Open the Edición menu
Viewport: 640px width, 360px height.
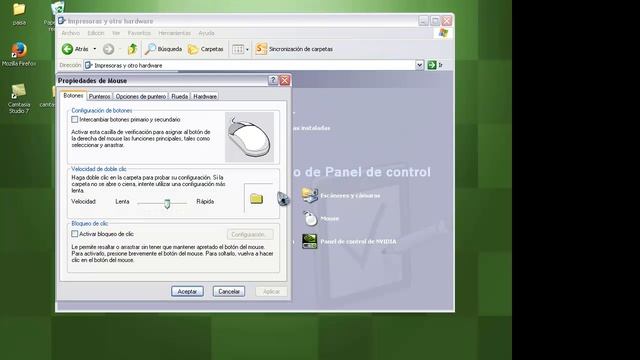point(96,33)
